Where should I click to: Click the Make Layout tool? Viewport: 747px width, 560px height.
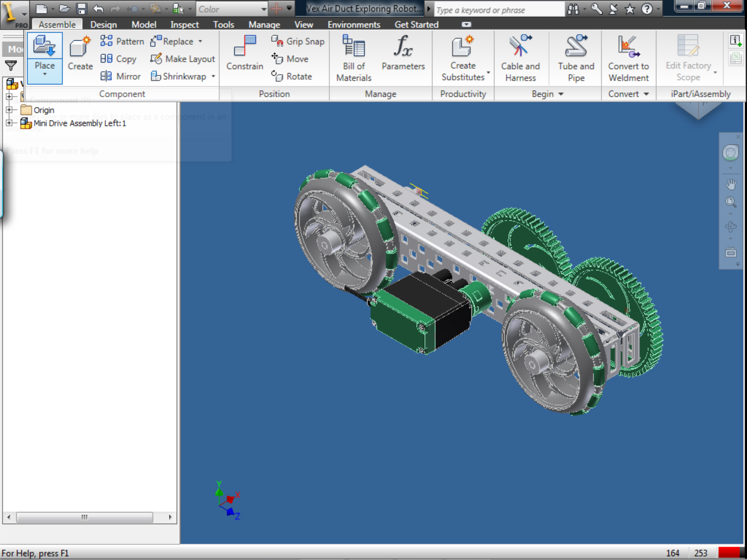pos(182,59)
